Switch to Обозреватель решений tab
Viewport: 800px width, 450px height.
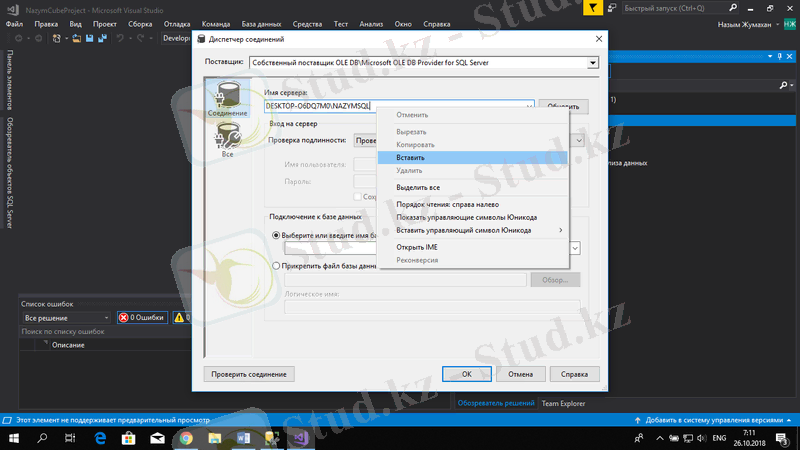pyautogui.click(x=496, y=403)
